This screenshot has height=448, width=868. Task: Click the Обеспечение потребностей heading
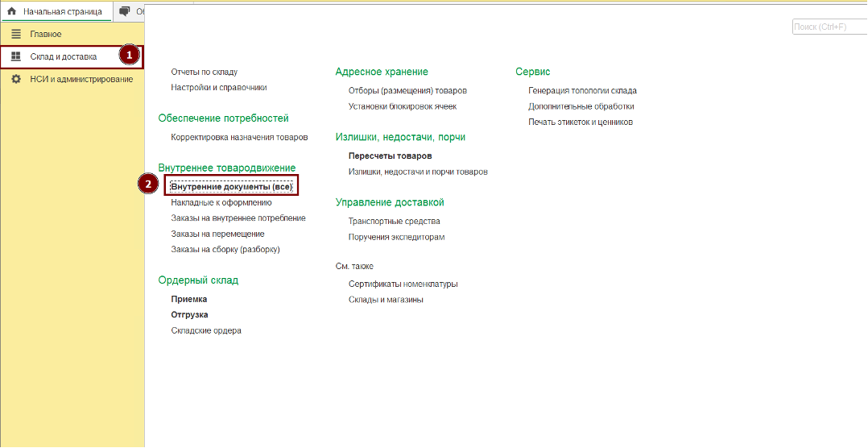pyautogui.click(x=224, y=118)
